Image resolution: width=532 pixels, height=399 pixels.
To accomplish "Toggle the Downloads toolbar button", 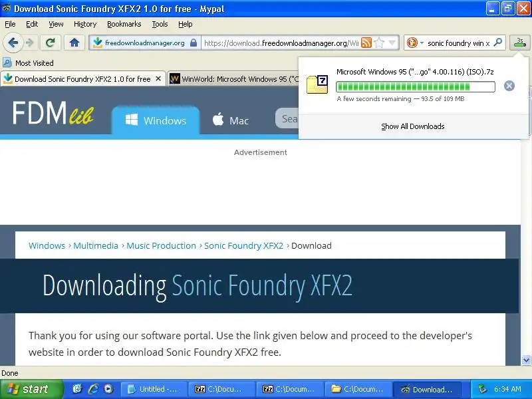I will [519, 43].
